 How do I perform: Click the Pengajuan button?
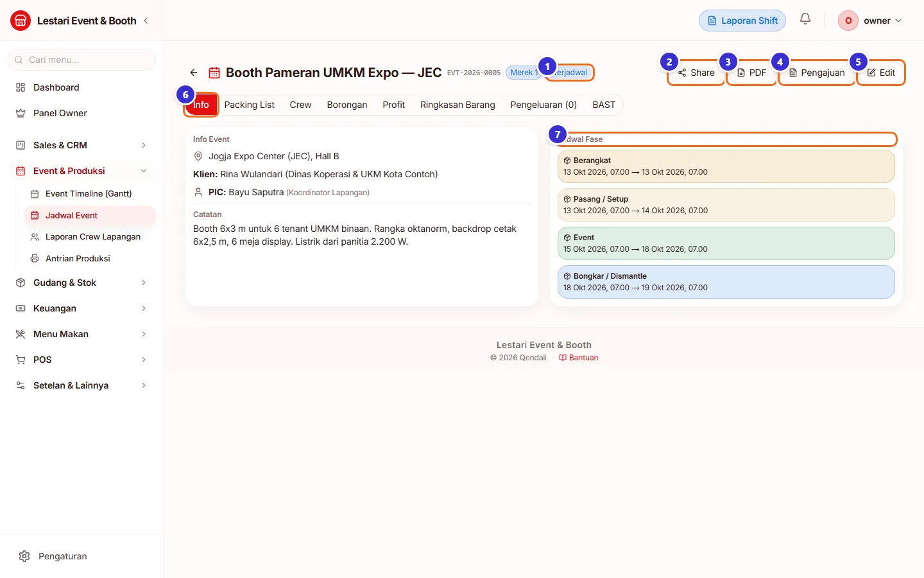coord(816,73)
